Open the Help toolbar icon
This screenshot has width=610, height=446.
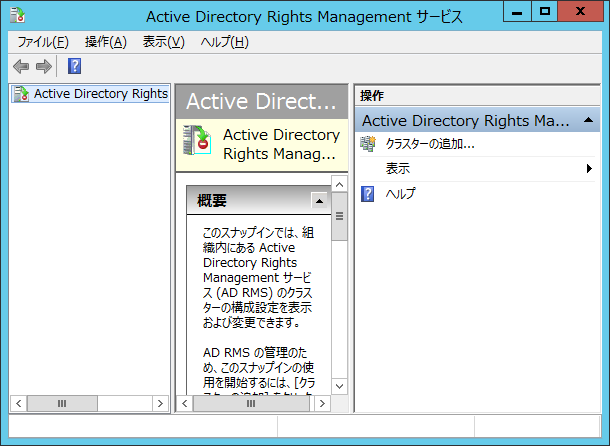(74, 66)
